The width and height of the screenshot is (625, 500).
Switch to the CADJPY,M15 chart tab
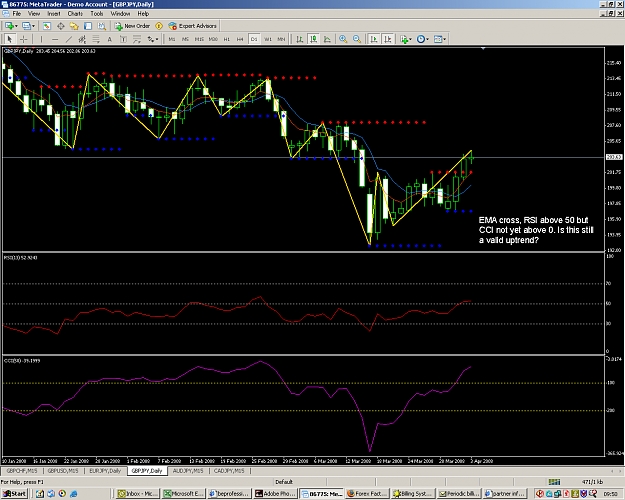click(229, 471)
